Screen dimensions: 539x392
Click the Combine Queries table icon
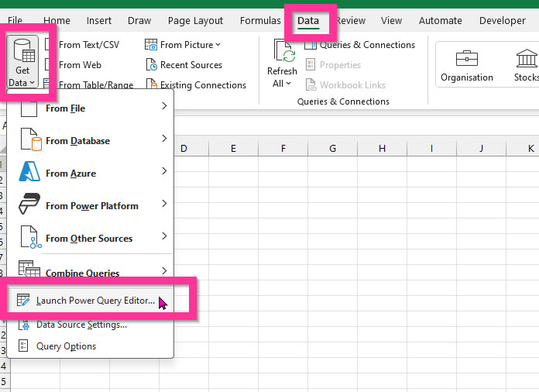(x=29, y=269)
